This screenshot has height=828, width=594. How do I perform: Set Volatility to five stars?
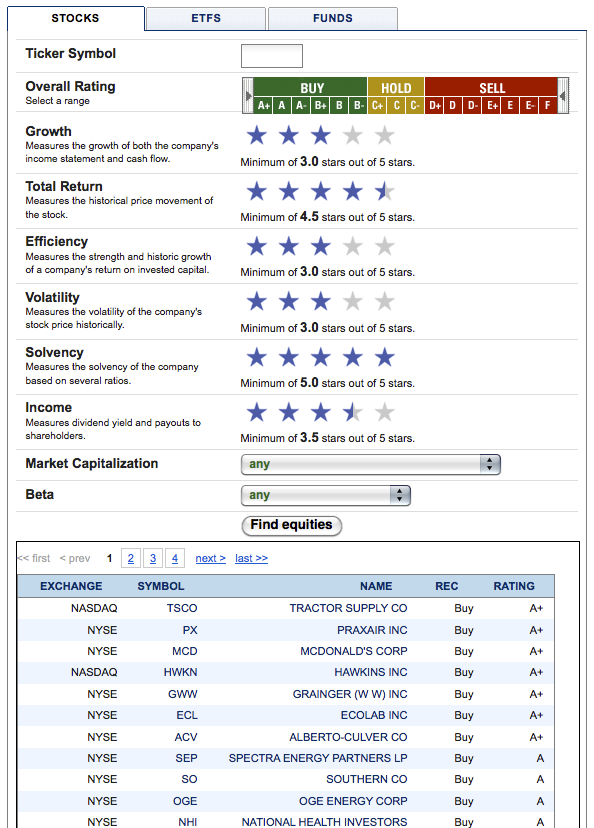(x=385, y=302)
